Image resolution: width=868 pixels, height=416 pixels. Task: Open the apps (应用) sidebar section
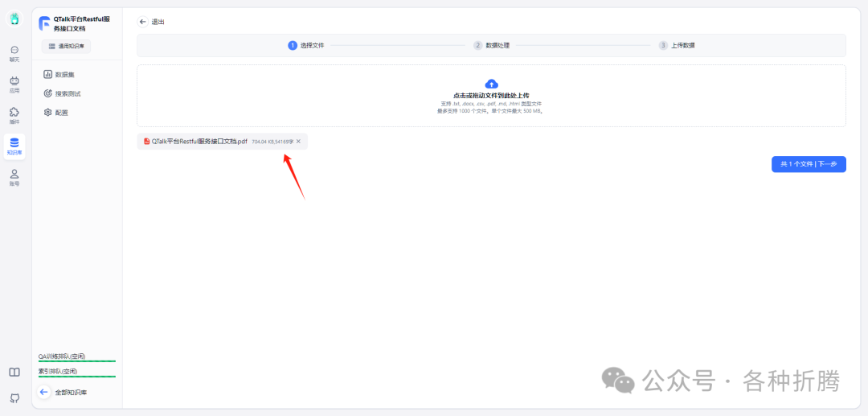tap(14, 84)
